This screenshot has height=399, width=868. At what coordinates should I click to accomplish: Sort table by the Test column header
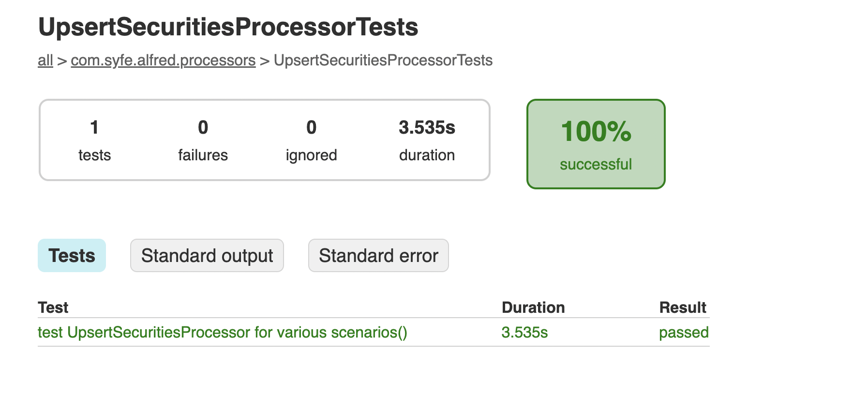pos(53,307)
